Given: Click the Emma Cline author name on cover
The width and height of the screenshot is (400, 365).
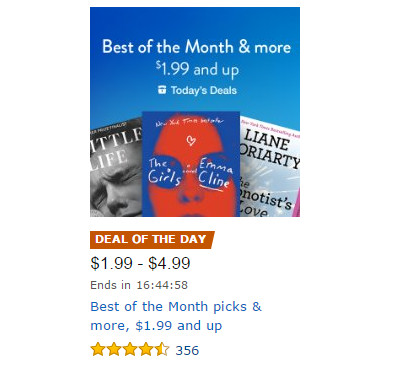Looking at the screenshot, I should pos(215,173).
